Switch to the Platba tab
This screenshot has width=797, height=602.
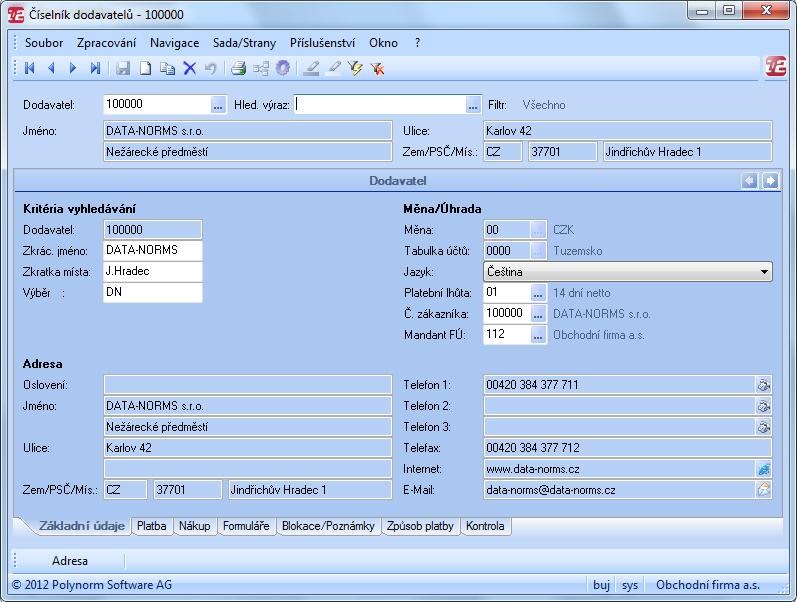pyautogui.click(x=151, y=526)
